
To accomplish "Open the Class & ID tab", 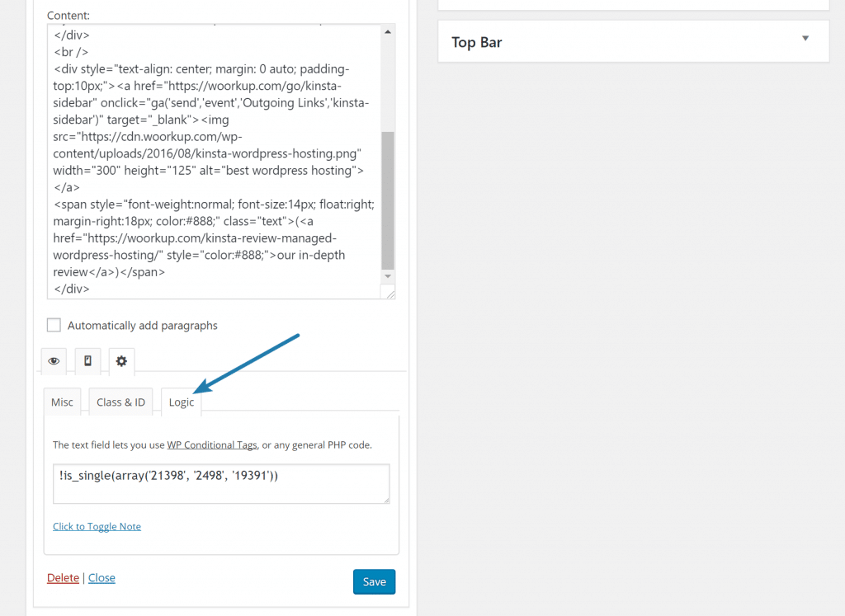I will [x=120, y=402].
